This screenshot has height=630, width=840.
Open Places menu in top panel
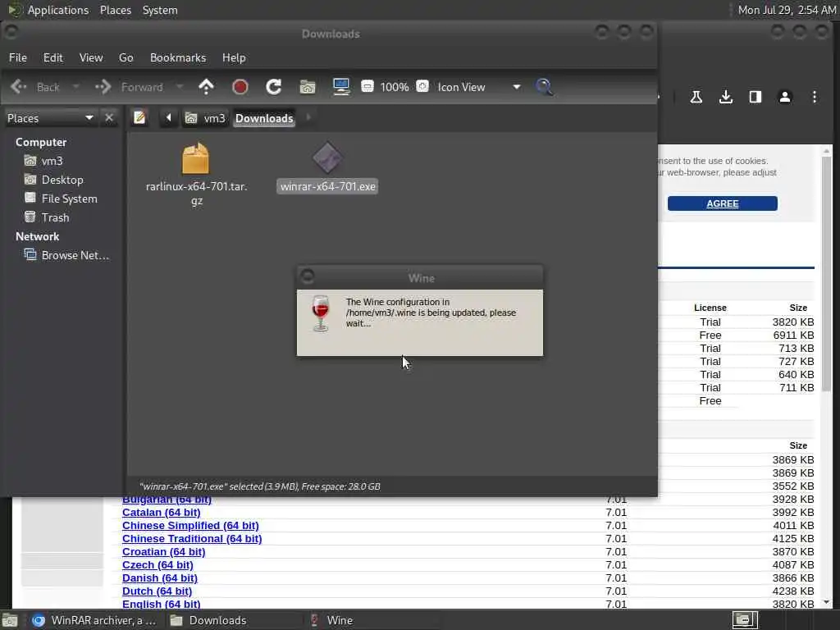(x=116, y=10)
